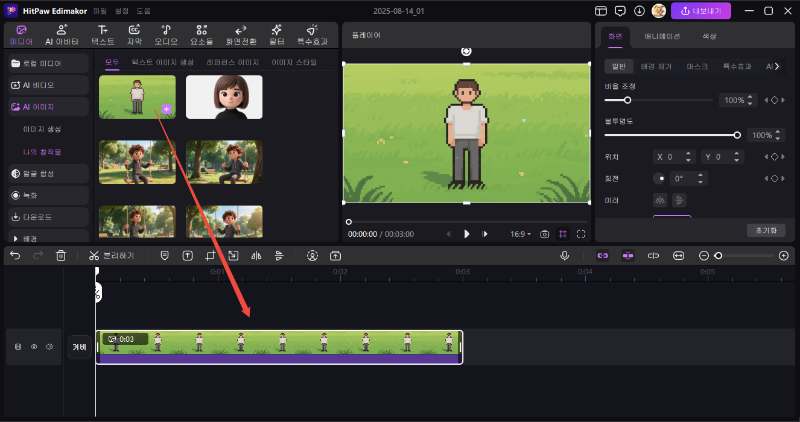Switch to the All (모두) filter tab
Viewport: 800px width, 422px height.
click(x=112, y=62)
